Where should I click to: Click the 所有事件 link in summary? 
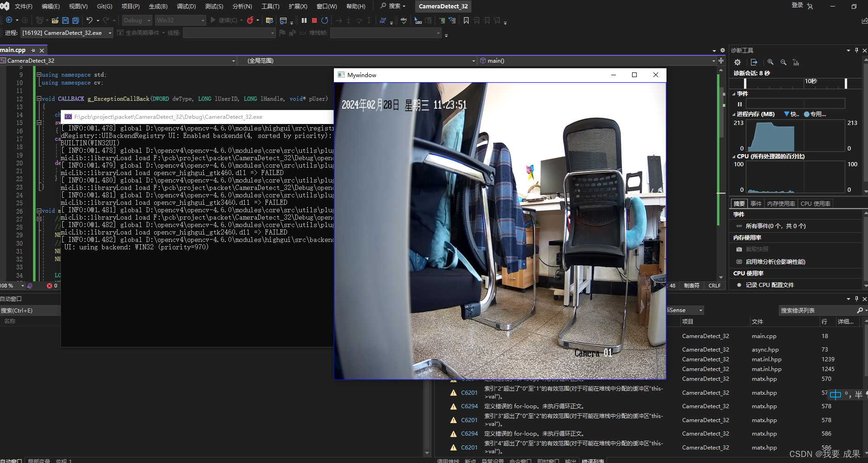point(775,226)
